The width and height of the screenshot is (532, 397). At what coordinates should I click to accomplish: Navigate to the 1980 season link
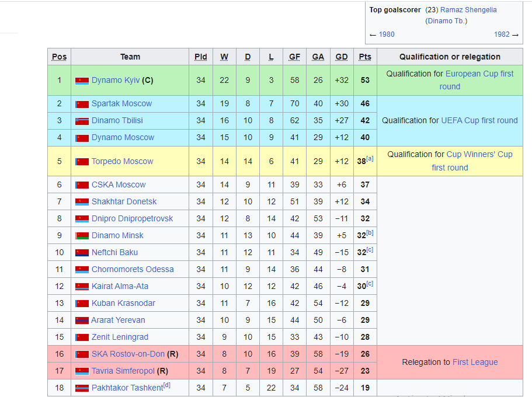click(386, 34)
